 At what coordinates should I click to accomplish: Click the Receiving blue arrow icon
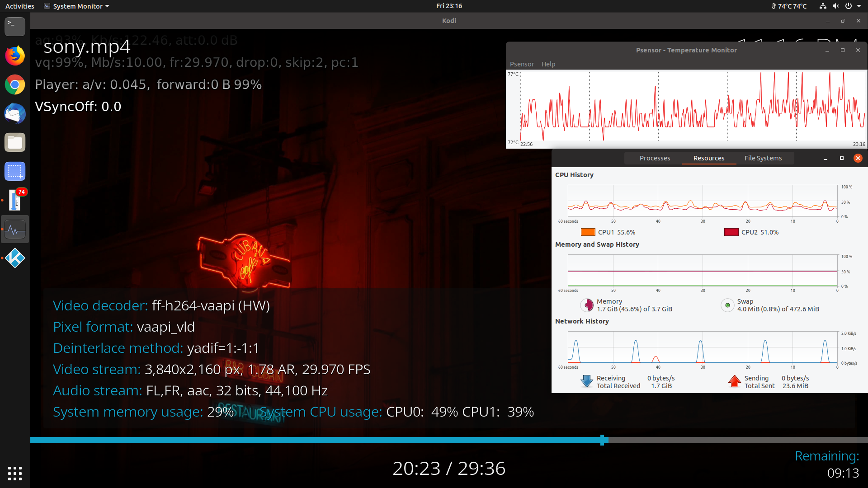tap(586, 381)
